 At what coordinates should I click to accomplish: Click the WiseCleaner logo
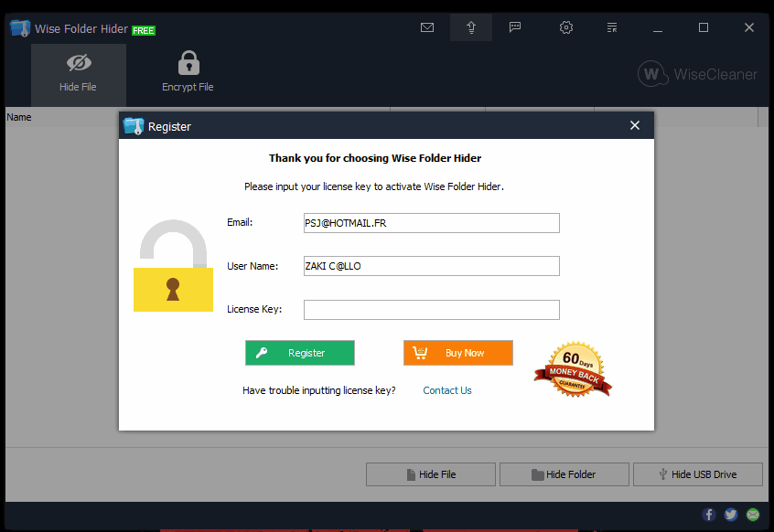coord(697,74)
